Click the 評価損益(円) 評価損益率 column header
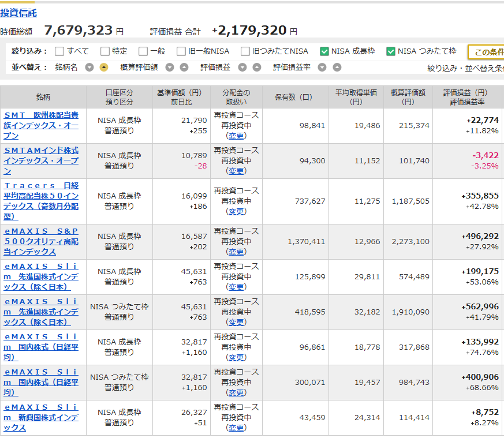 467,97
